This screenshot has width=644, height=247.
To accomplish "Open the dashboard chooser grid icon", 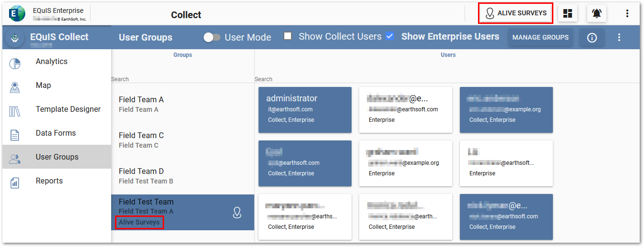I will point(568,13).
